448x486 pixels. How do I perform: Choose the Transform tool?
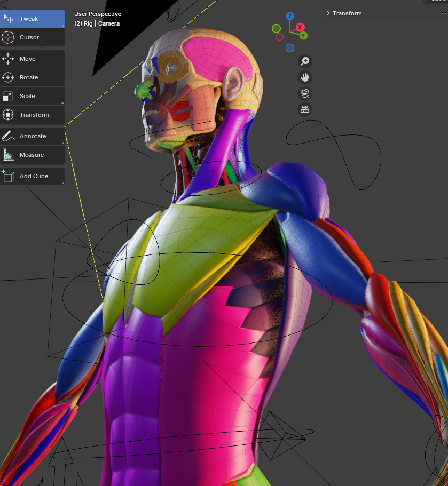[32, 115]
